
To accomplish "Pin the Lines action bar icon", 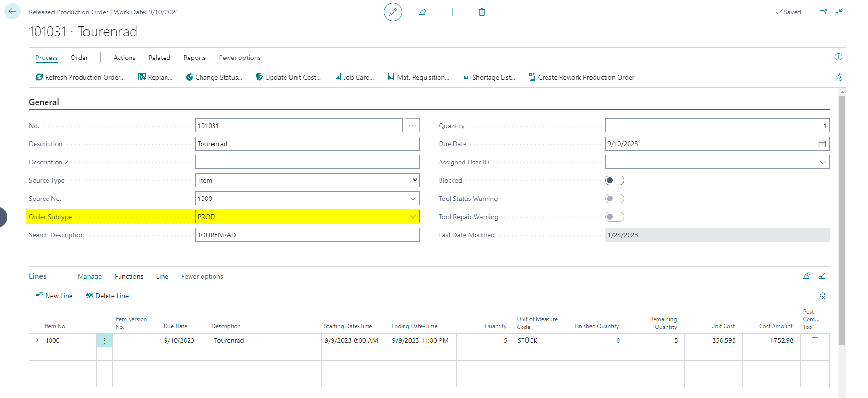I will tap(822, 296).
